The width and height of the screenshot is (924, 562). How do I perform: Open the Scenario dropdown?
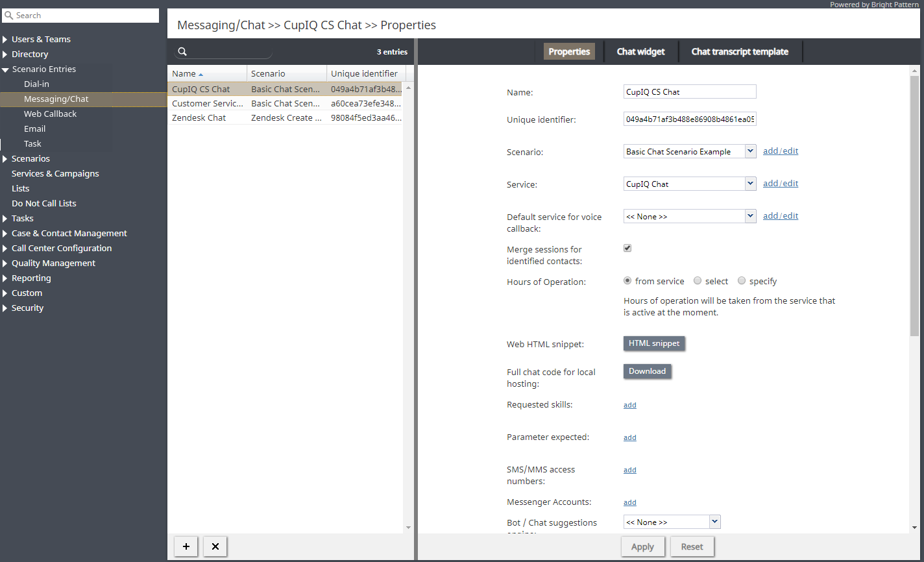coord(750,151)
